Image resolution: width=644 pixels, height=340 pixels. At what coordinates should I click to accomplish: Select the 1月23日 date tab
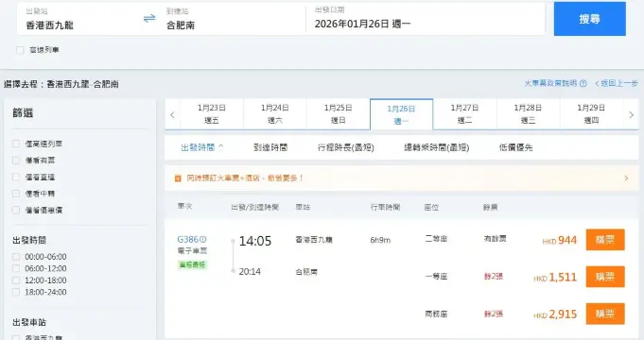point(212,114)
